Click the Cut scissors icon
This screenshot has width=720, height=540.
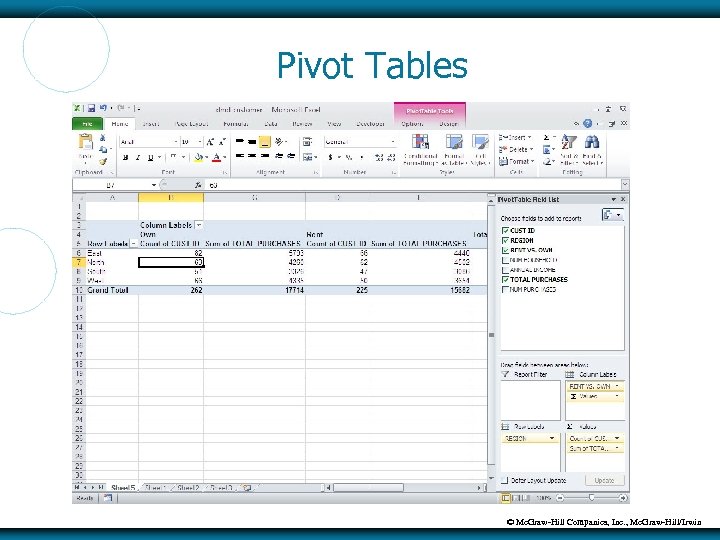pyautogui.click(x=102, y=138)
